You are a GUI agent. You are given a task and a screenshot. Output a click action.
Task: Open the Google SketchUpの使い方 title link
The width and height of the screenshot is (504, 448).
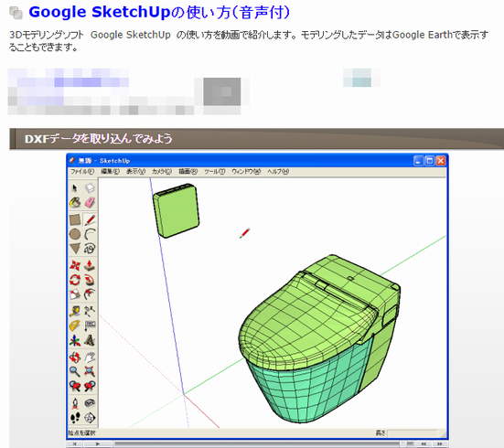pyautogui.click(x=159, y=12)
